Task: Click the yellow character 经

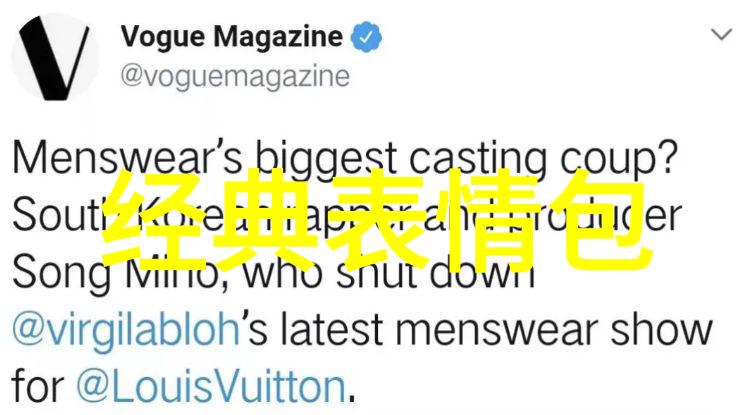Action: coord(154,219)
